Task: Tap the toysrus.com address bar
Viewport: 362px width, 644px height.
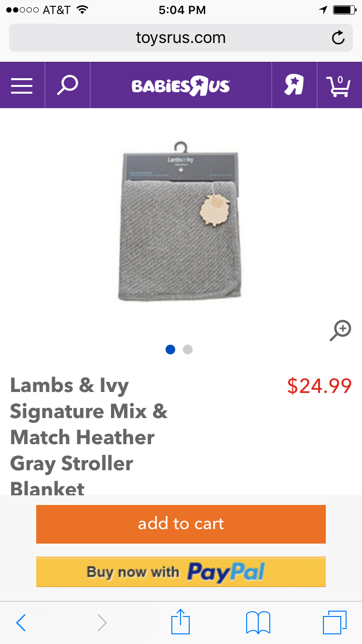Action: 181,38
